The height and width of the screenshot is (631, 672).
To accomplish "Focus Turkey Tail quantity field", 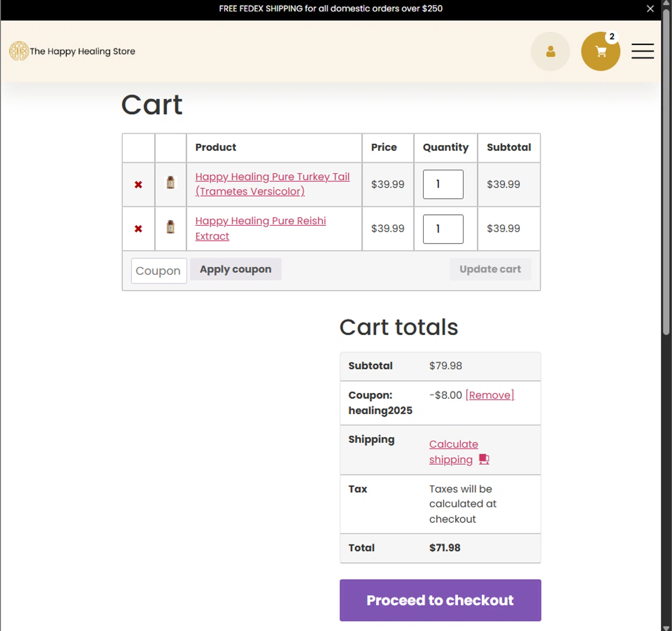I will pyautogui.click(x=443, y=184).
